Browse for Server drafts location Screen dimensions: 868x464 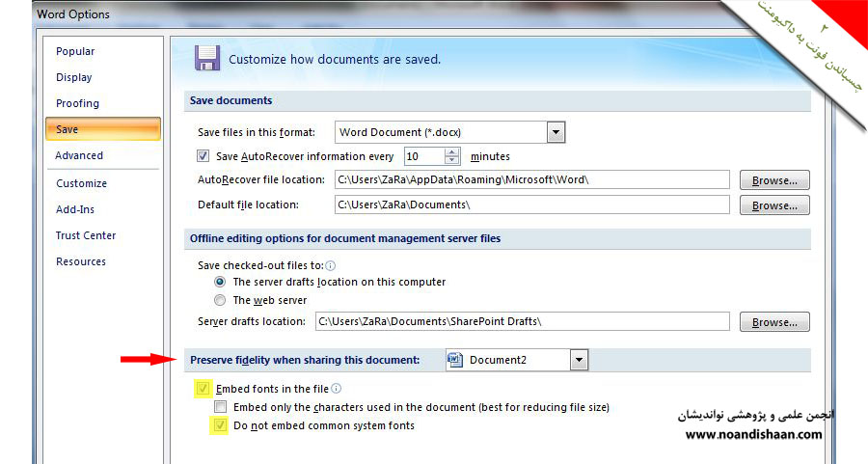(x=774, y=322)
